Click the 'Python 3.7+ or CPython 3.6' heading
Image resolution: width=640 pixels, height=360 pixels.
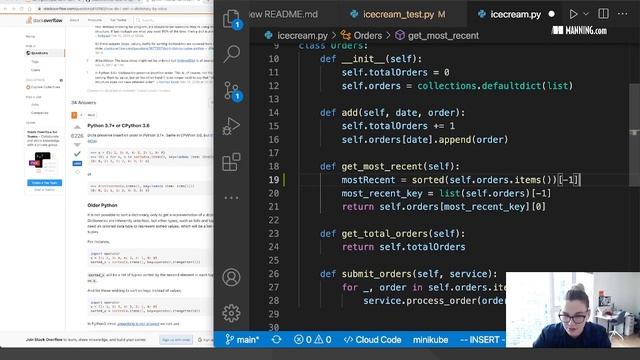(x=118, y=125)
